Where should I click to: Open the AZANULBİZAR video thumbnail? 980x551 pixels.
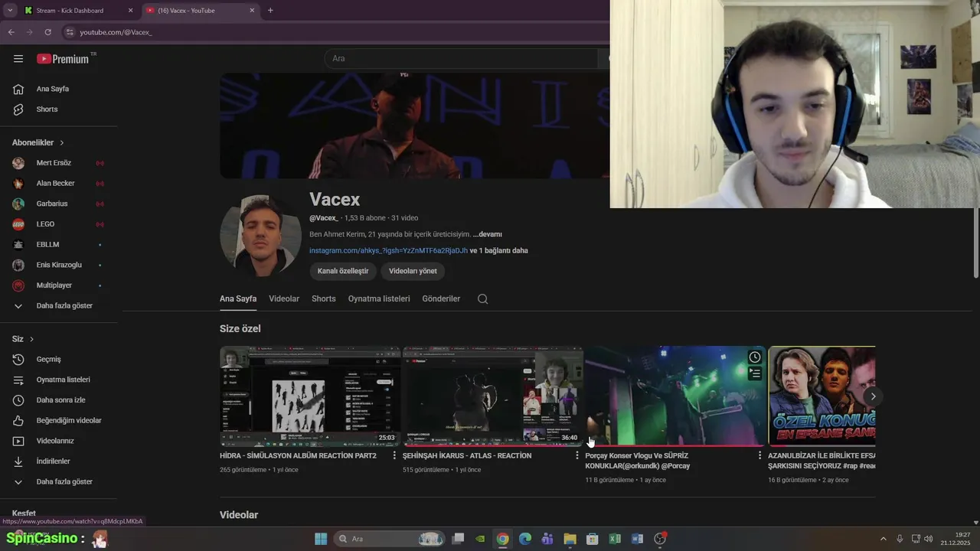click(x=822, y=396)
